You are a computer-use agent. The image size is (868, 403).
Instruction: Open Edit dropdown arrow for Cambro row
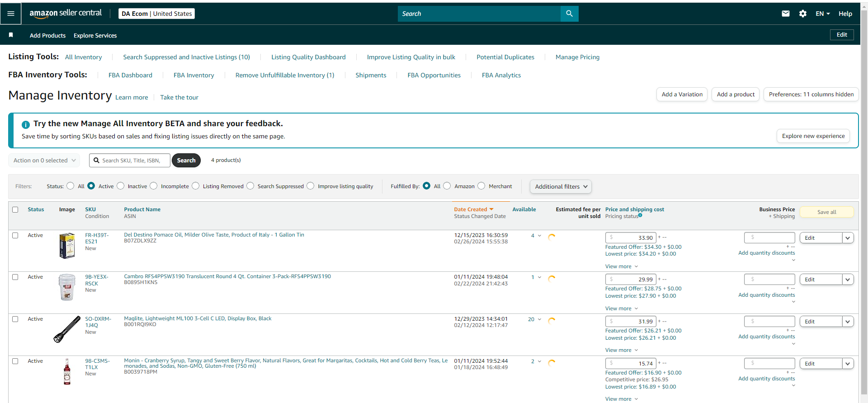pos(848,280)
